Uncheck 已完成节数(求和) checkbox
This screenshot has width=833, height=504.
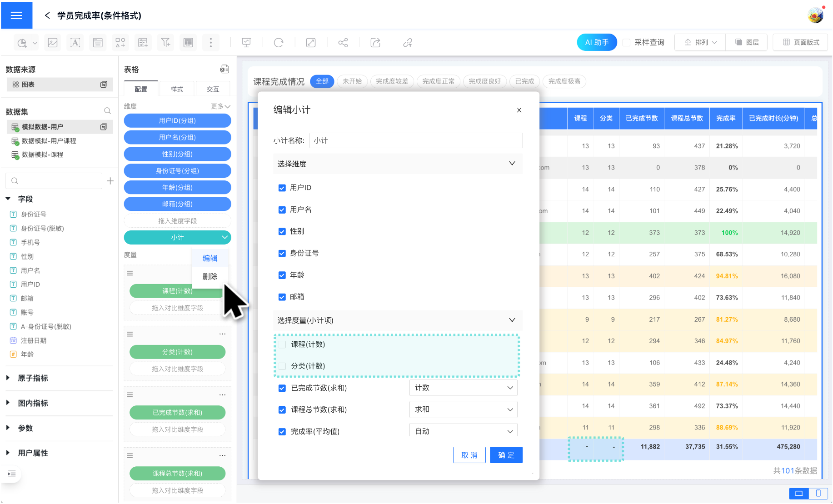click(x=282, y=388)
